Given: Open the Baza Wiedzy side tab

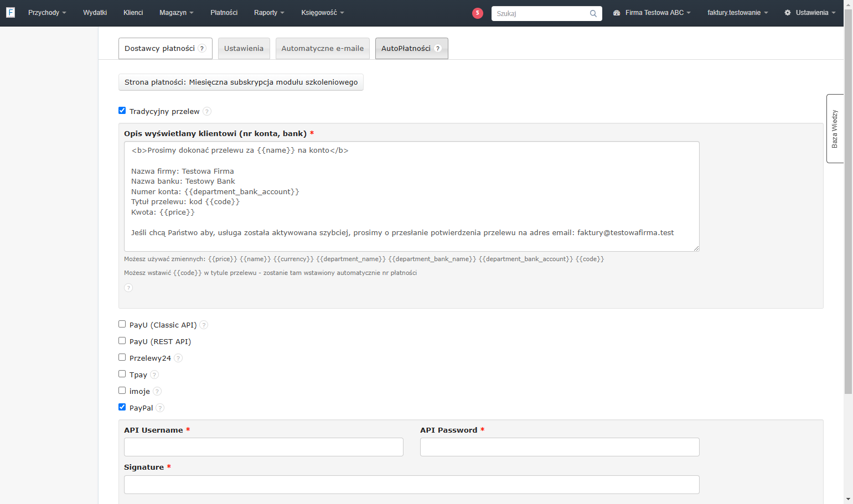Looking at the screenshot, I should click(x=835, y=128).
